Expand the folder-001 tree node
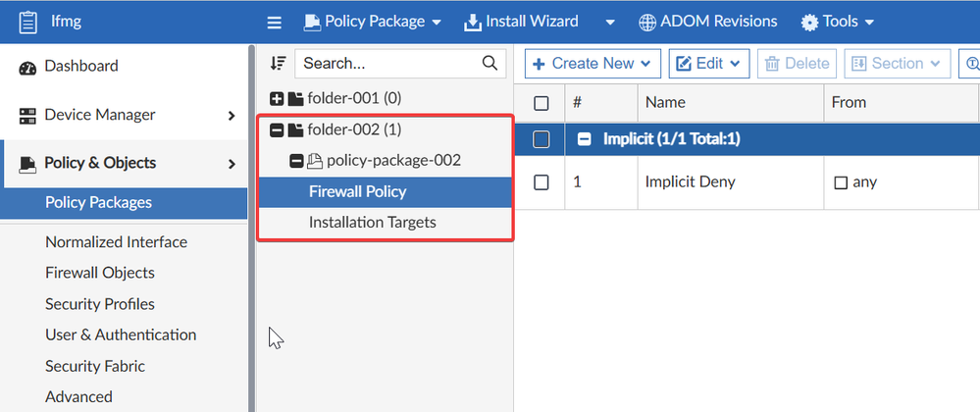 (277, 98)
